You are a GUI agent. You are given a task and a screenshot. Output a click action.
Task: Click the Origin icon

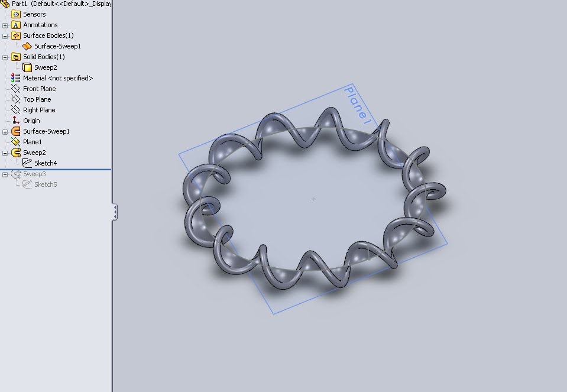tap(15, 121)
